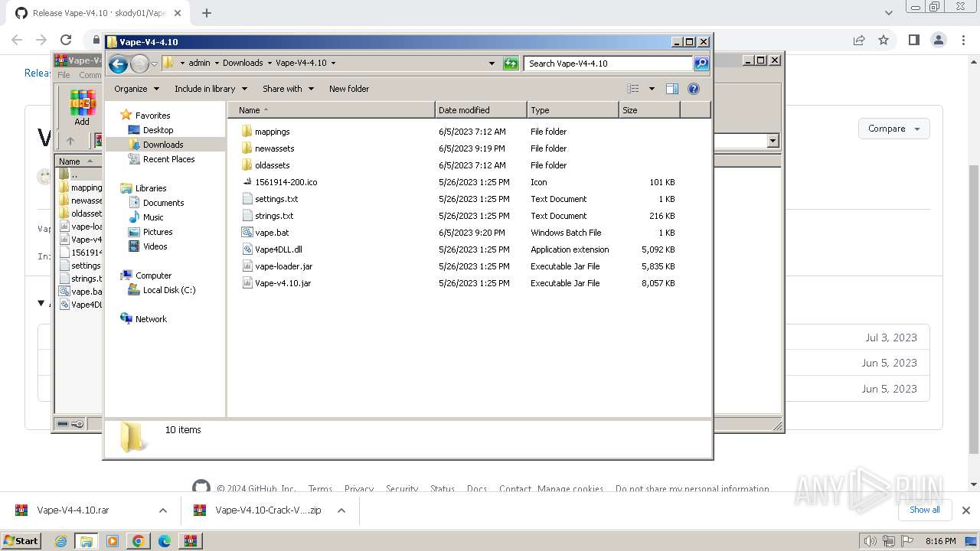This screenshot has width=980, height=551.
Task: Open the Organize dropdown menu
Action: pyautogui.click(x=136, y=89)
